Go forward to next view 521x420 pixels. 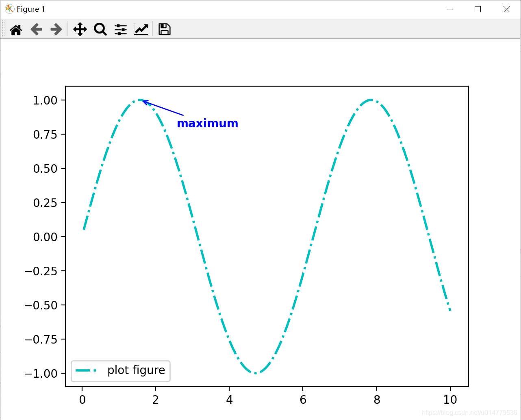56,29
